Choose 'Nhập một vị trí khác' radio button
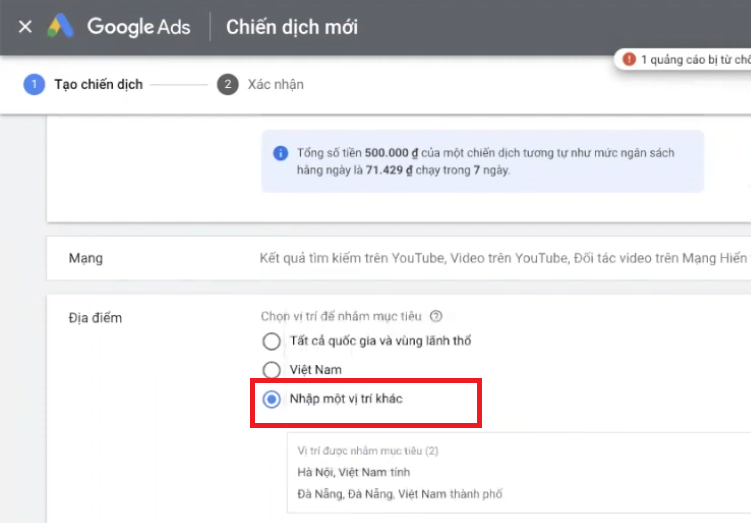The width and height of the screenshot is (751, 523). 271,399
